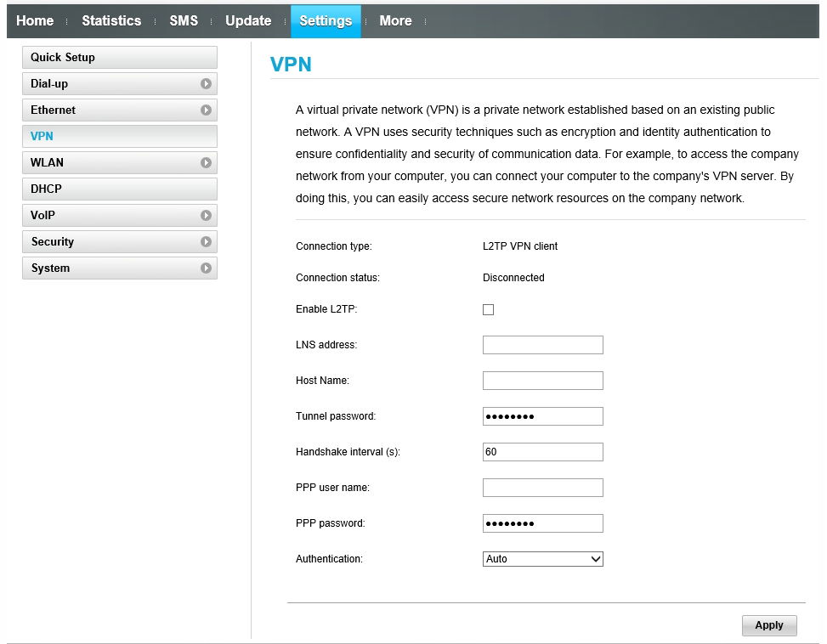Screen dimensions: 827x644
Task: Click the Host Name input field
Action: pos(543,381)
